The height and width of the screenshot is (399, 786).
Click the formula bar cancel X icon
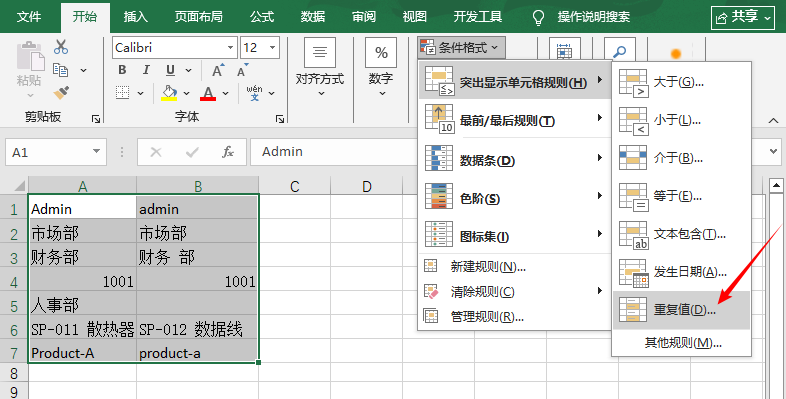pos(156,152)
